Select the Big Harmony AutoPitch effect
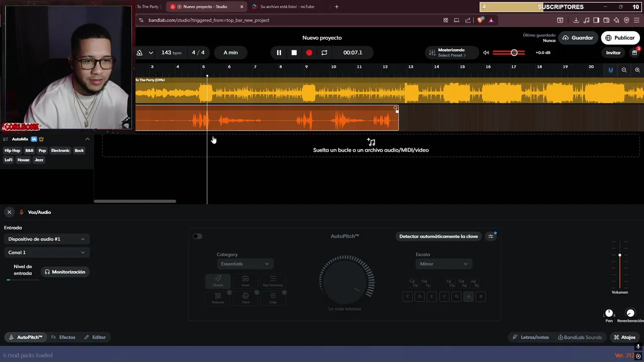Image resolution: width=644 pixels, height=362 pixels. 273,281
